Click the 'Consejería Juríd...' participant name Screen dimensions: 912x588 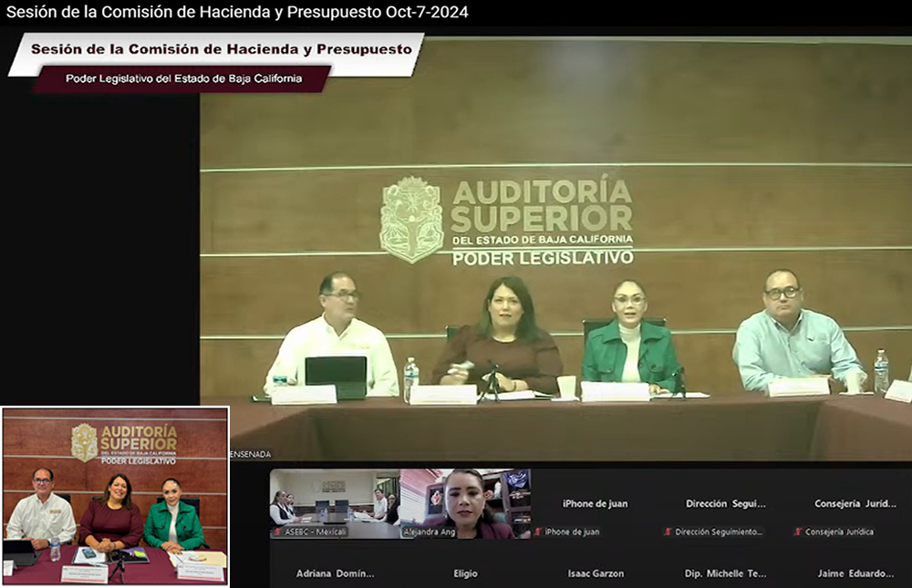(855, 503)
